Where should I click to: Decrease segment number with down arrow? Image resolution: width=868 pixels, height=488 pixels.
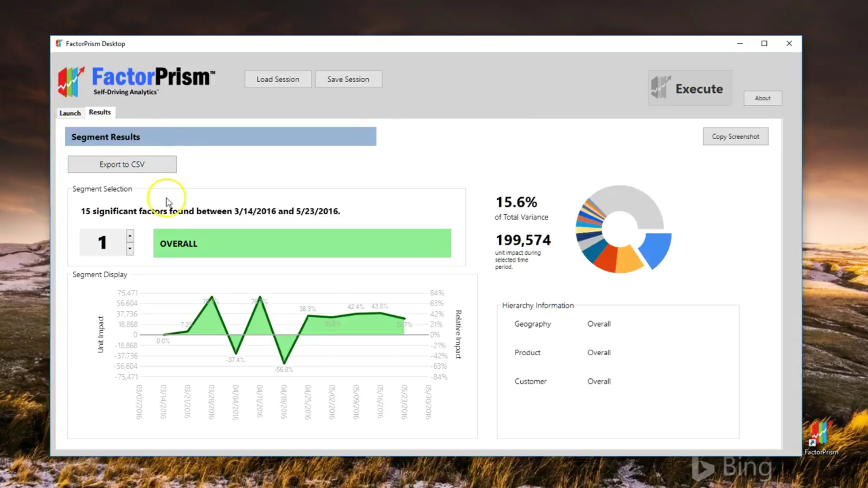pyautogui.click(x=130, y=249)
